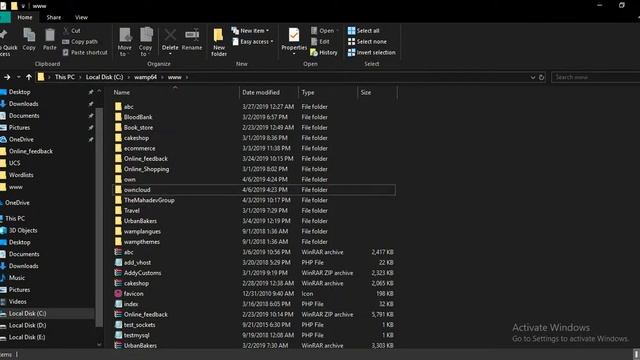Click the Forward navigation arrow
640x360 pixels.
(x=7, y=77)
